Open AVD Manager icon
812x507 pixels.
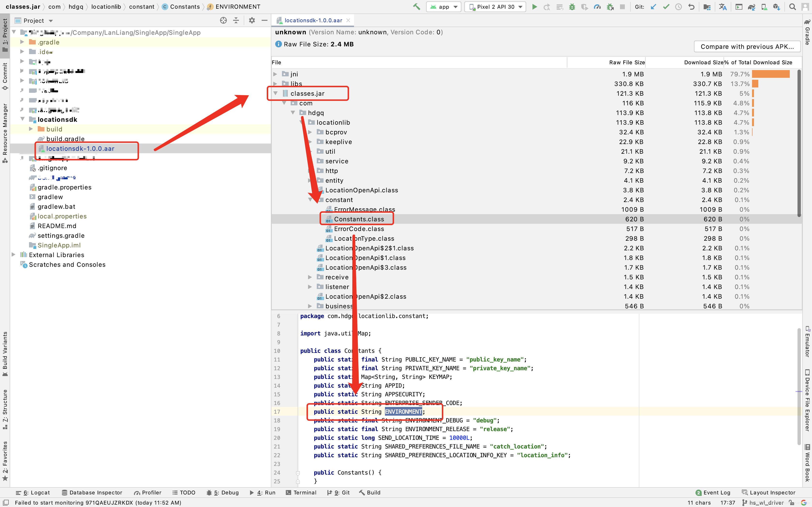764,7
